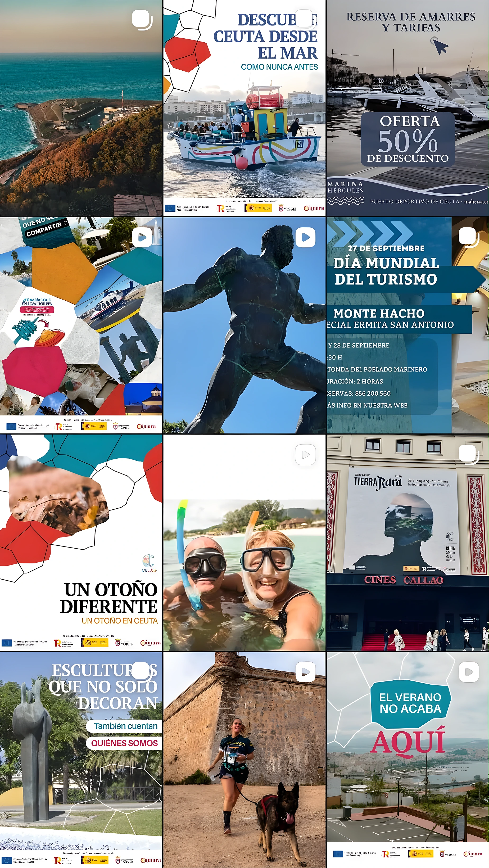Open the aerial lighthouse coastline post
Screen dimensions: 489x868
(x=81, y=108)
